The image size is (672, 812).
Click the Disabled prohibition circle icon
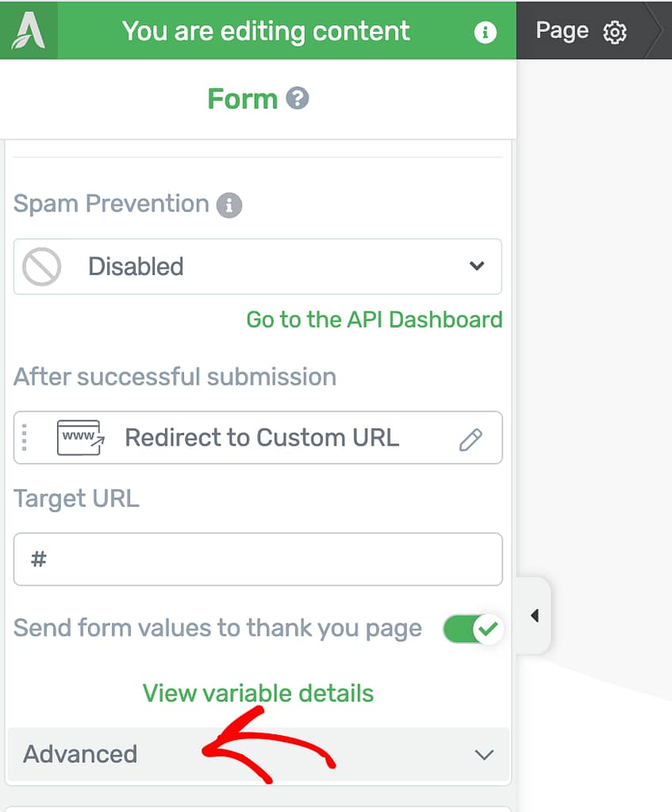[41, 266]
